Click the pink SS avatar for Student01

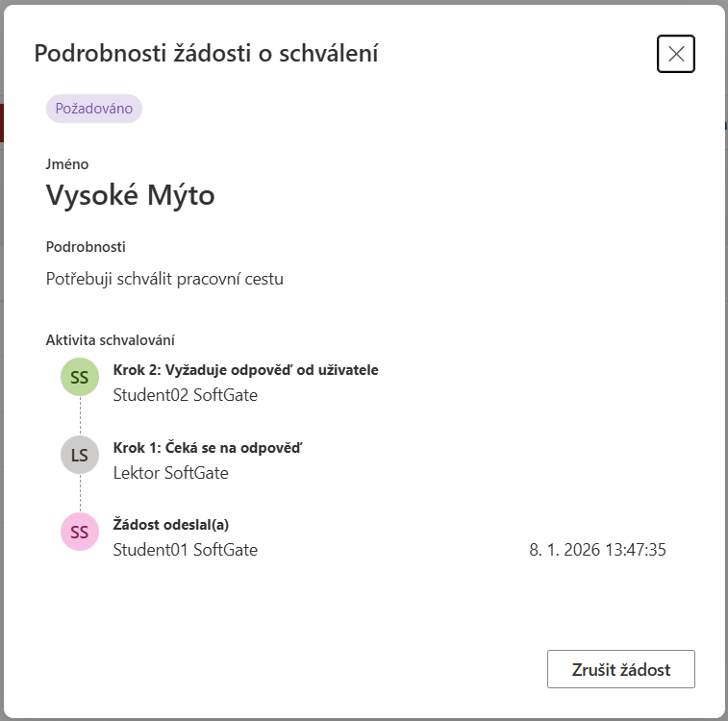[80, 532]
